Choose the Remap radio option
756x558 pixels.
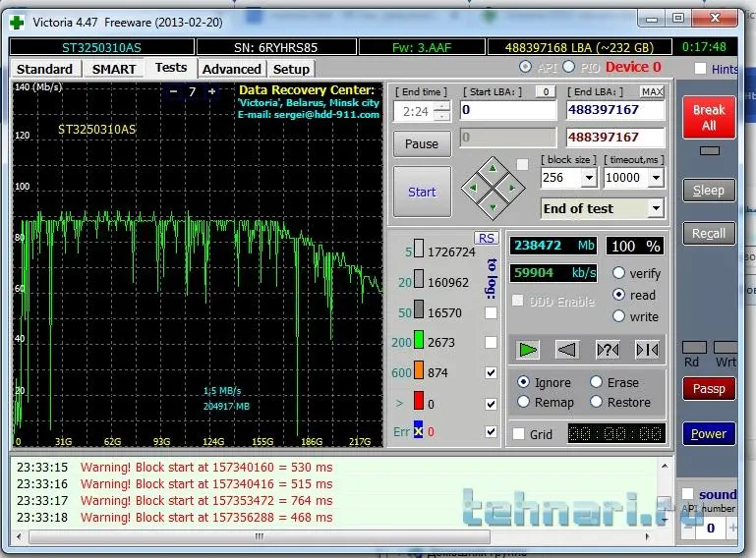pyautogui.click(x=523, y=402)
